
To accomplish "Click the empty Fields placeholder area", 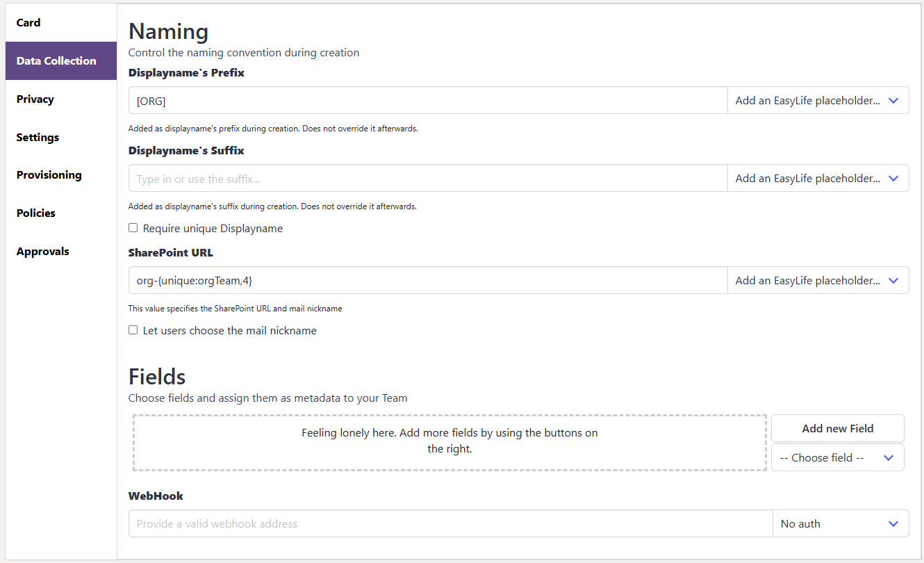I will [x=449, y=443].
